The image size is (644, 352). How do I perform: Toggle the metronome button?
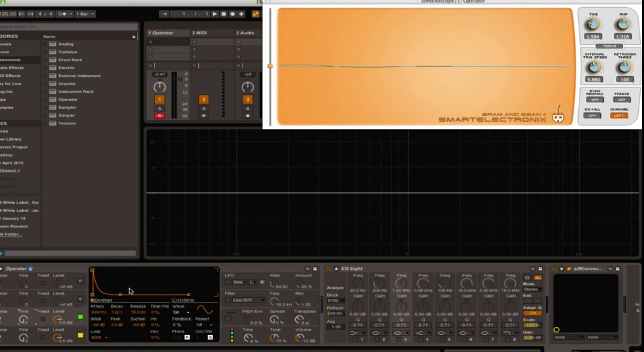tap(63, 14)
